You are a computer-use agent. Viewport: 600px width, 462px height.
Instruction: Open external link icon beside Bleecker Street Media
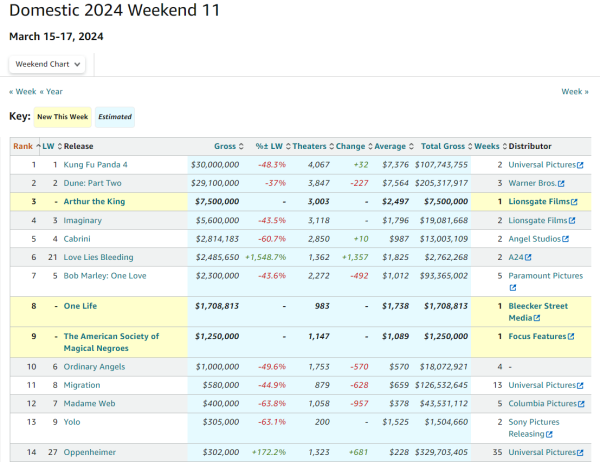pyautogui.click(x=537, y=318)
